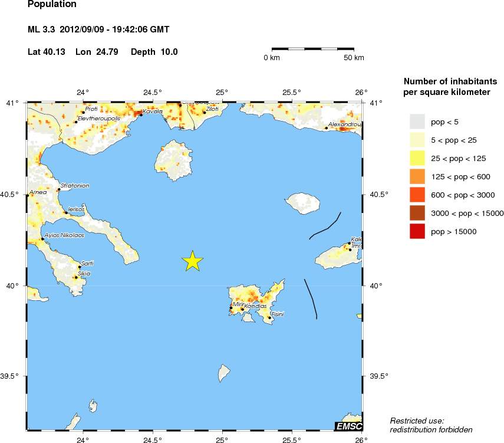Click the EMSC logo on the map
Screen dimensions: 504x443
point(348,426)
